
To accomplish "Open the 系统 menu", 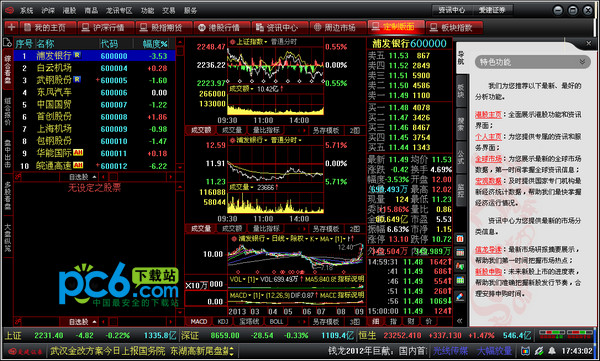I will [26, 10].
